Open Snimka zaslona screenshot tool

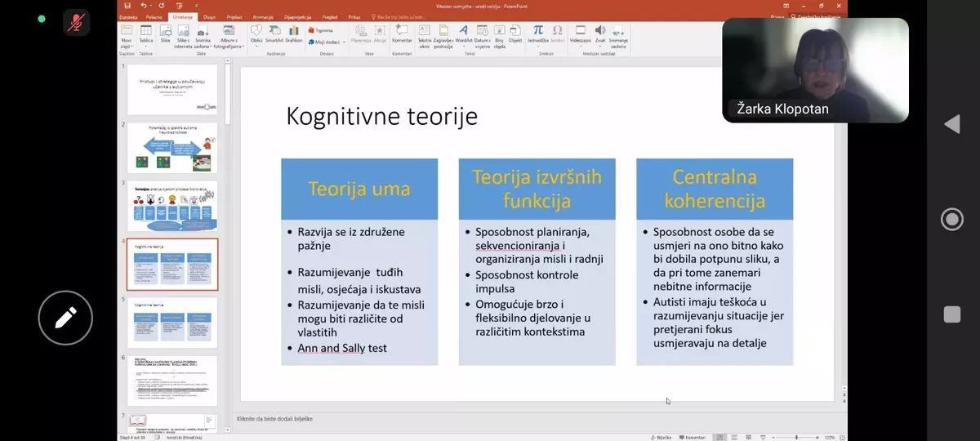click(203, 37)
